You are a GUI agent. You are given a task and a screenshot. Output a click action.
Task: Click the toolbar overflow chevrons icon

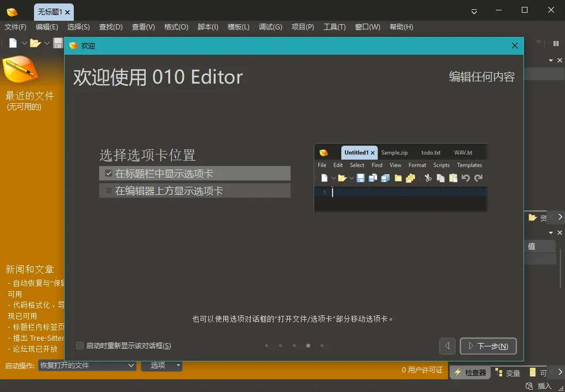[x=538, y=42]
